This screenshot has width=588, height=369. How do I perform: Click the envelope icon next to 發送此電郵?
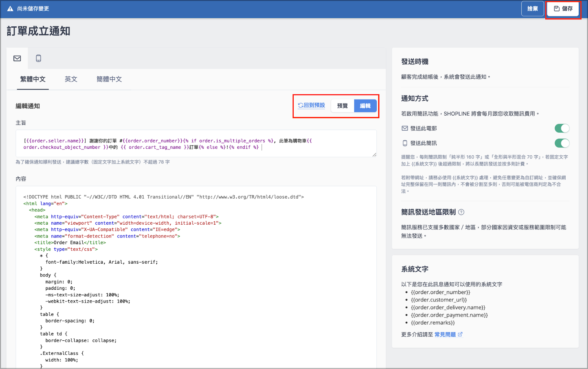pyautogui.click(x=405, y=129)
